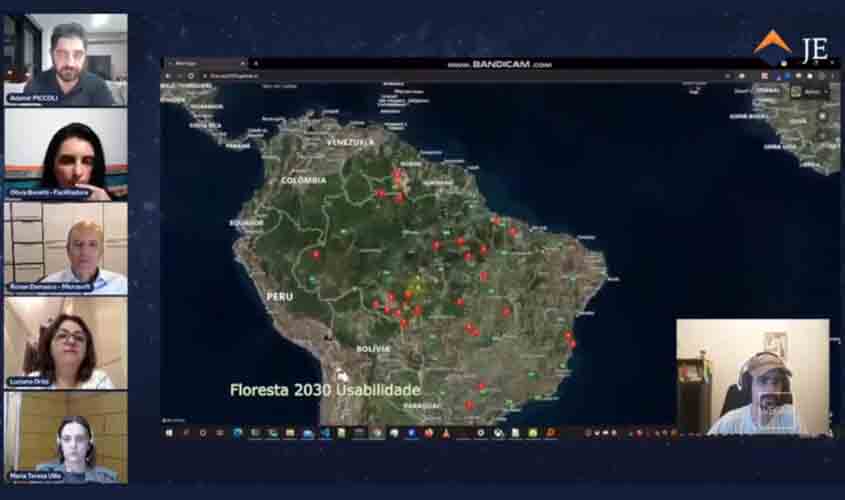Expand the map layer selector at top right
The image size is (845, 500).
pyautogui.click(x=810, y=92)
